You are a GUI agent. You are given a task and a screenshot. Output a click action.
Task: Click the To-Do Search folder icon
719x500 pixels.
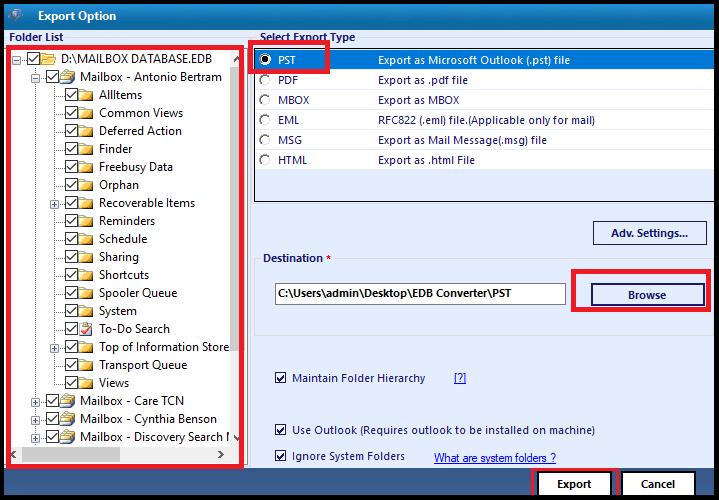87,329
